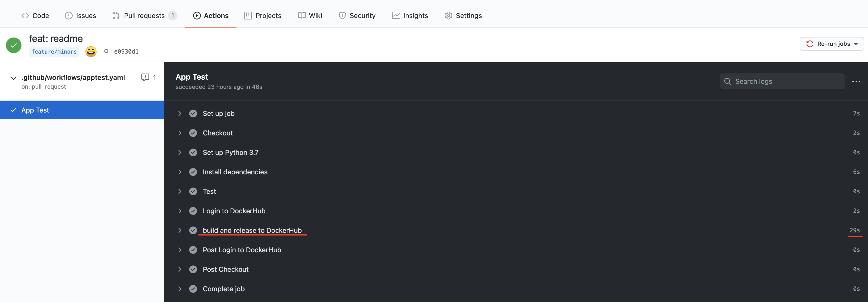
Task: Select the App Test job in sidebar
Action: (81, 110)
